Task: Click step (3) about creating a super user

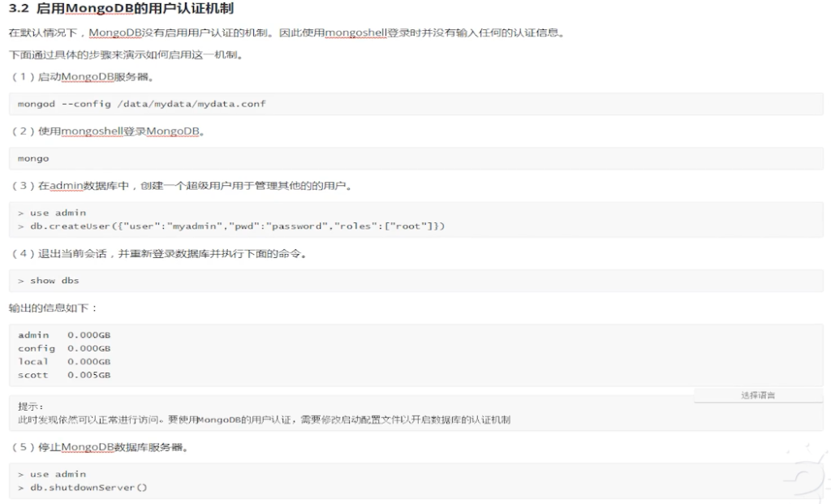Action: pyautogui.click(x=181, y=186)
